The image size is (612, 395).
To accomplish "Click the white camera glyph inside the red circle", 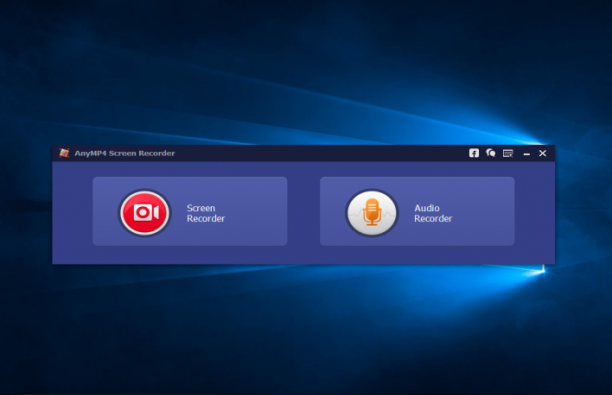I will [x=146, y=213].
